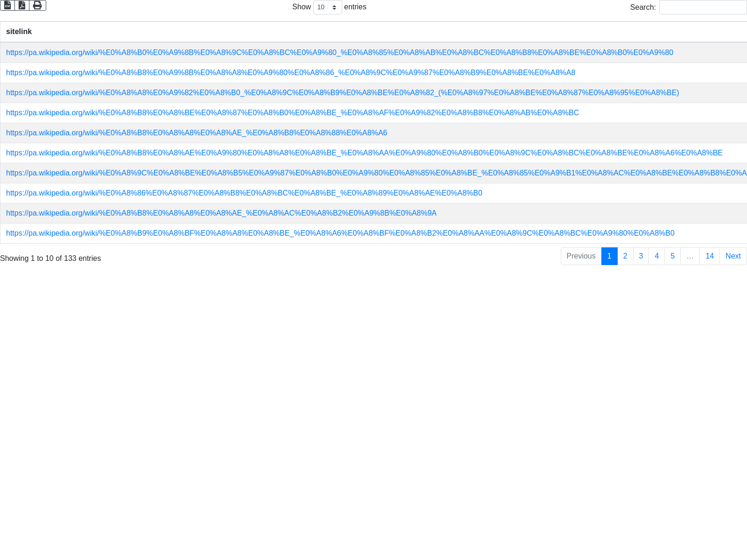Select page 5 in pagination
747x560 pixels.
[x=673, y=256]
